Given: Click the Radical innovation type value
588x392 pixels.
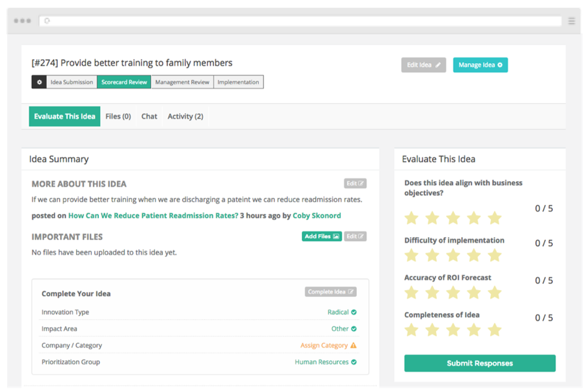Looking at the screenshot, I should (338, 312).
